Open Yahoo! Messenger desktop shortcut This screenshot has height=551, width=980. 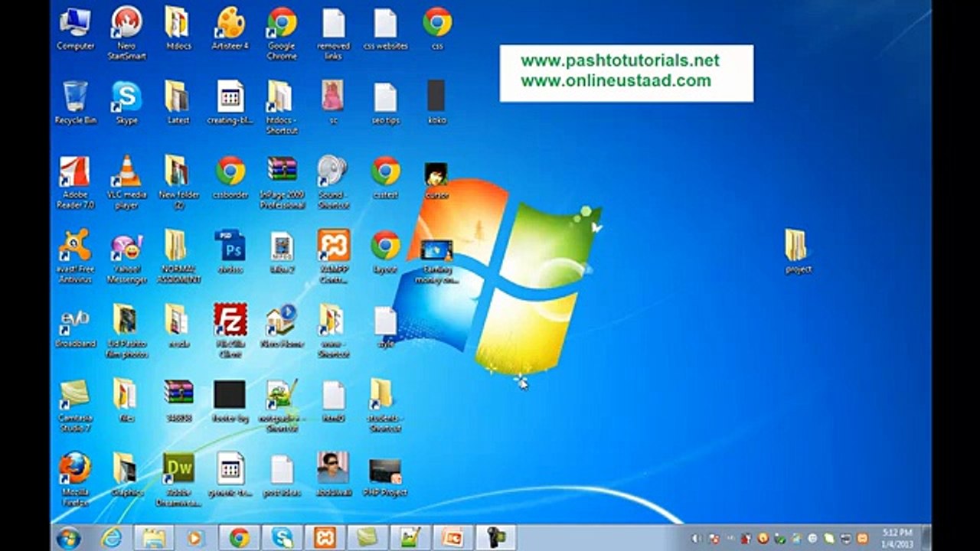pyautogui.click(x=126, y=257)
